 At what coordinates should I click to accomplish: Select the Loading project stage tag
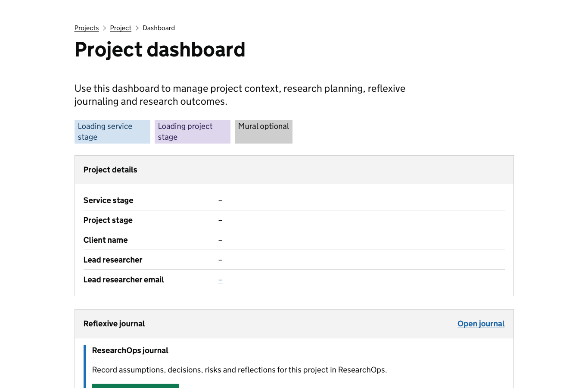(x=193, y=131)
